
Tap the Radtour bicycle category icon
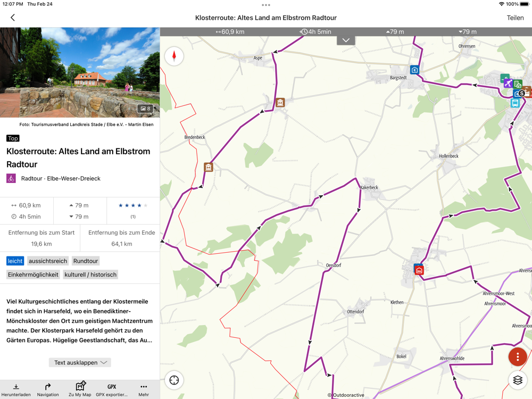(11, 178)
